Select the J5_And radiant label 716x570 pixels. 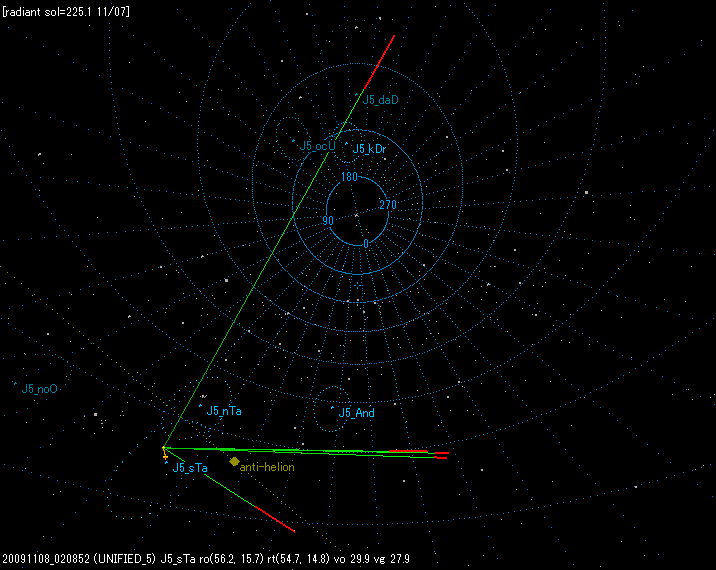(356, 413)
